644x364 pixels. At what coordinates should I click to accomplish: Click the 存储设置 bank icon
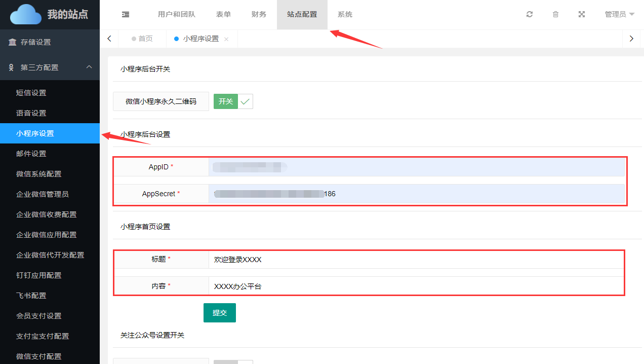(x=12, y=42)
